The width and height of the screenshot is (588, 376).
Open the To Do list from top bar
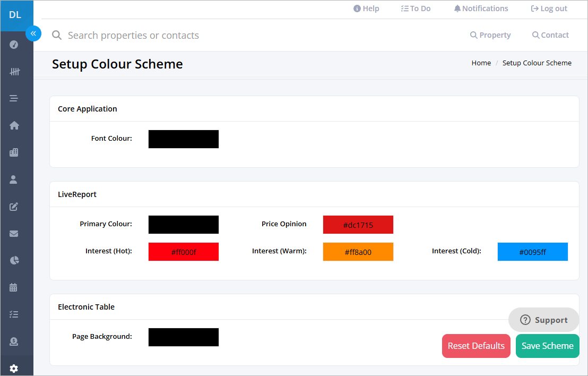tap(416, 8)
